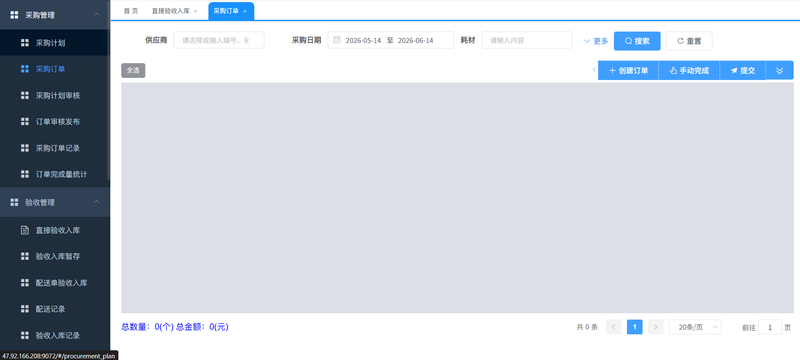Viewport: 800px width, 360px height.
Task: Open 采购订单 in the sidebar
Action: (x=55, y=69)
